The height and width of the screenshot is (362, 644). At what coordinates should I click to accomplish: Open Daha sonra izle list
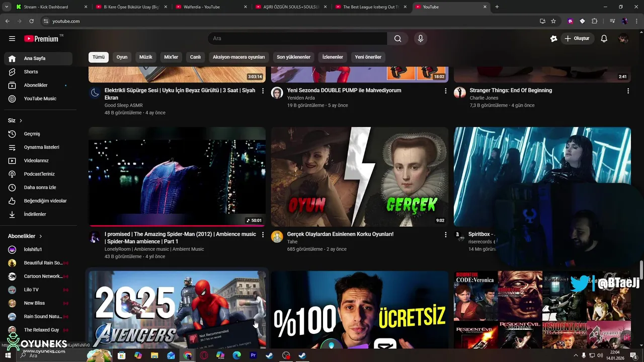click(x=38, y=188)
